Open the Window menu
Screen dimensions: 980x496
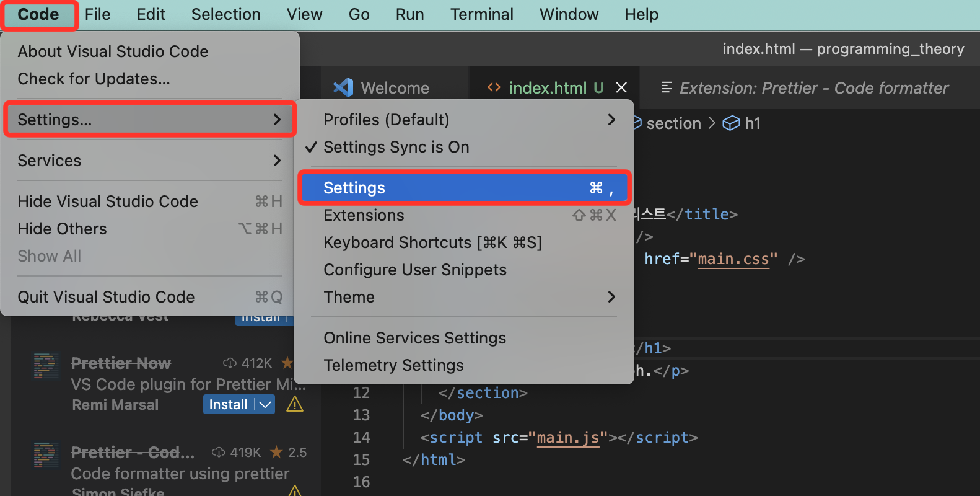coord(569,14)
